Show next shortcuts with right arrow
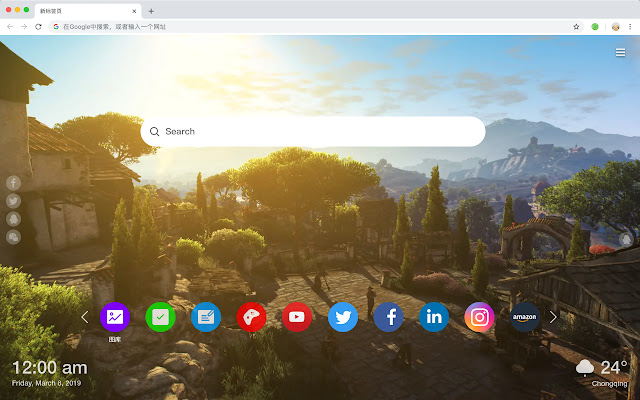The image size is (640, 400). [x=553, y=317]
